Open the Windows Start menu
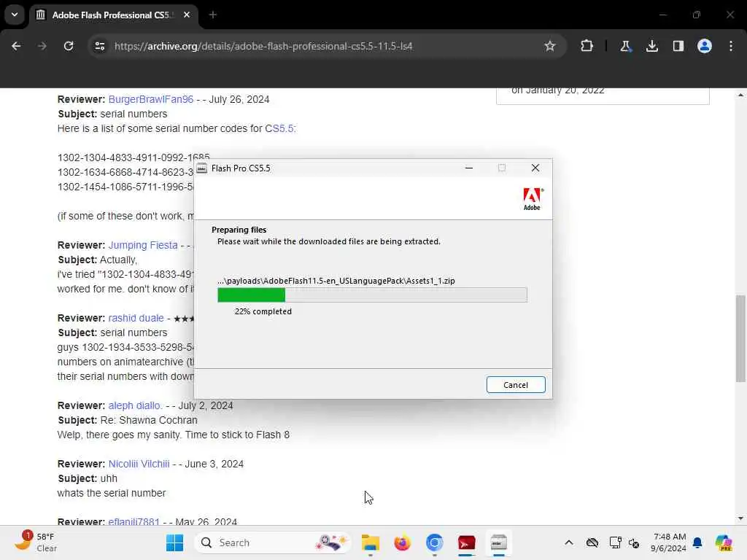 coord(174,542)
